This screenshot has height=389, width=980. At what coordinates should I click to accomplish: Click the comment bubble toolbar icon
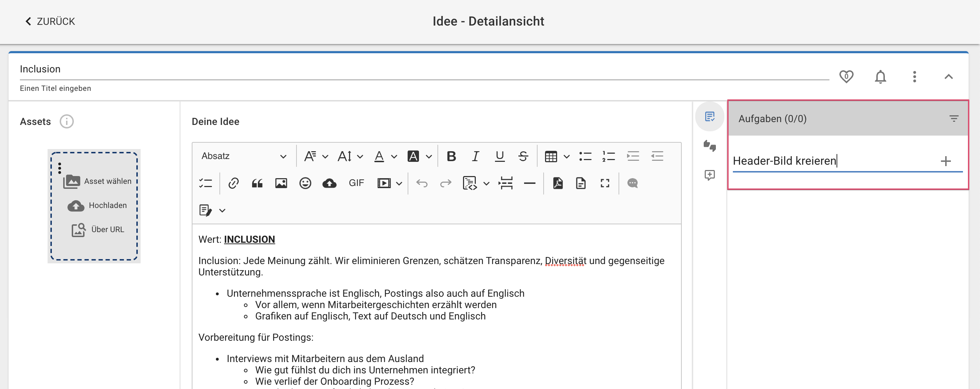click(x=632, y=183)
